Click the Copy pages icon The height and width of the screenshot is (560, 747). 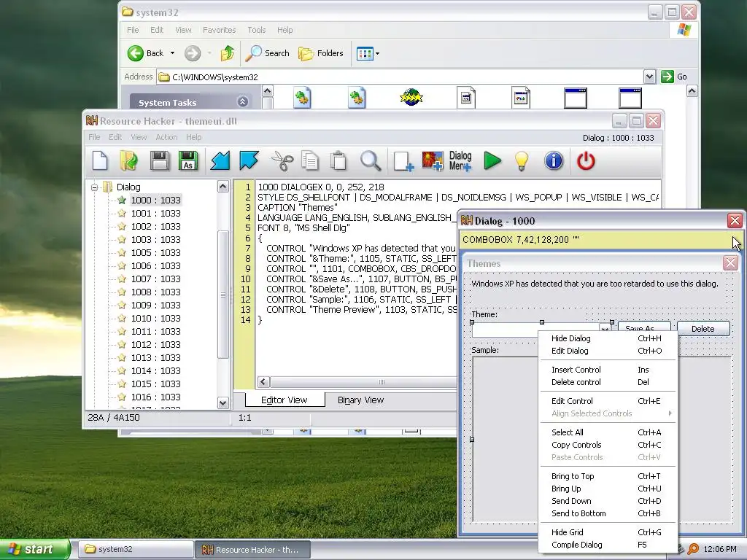click(x=310, y=161)
